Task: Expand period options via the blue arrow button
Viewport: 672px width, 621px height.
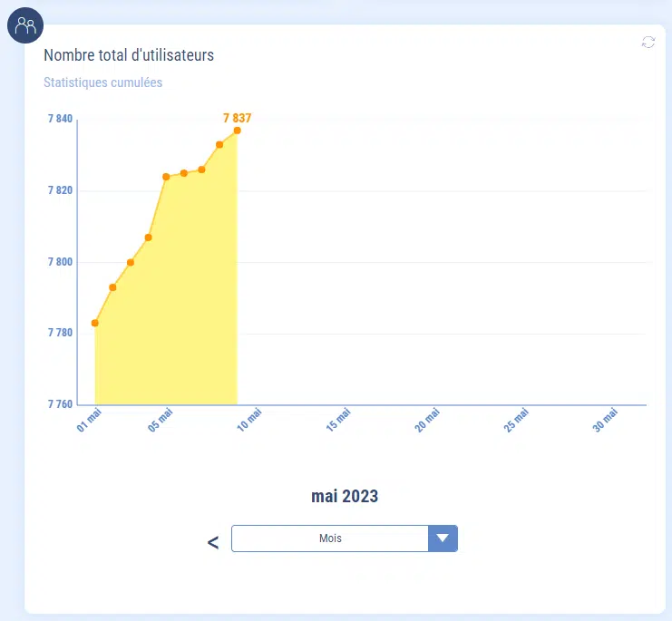Action: (443, 539)
